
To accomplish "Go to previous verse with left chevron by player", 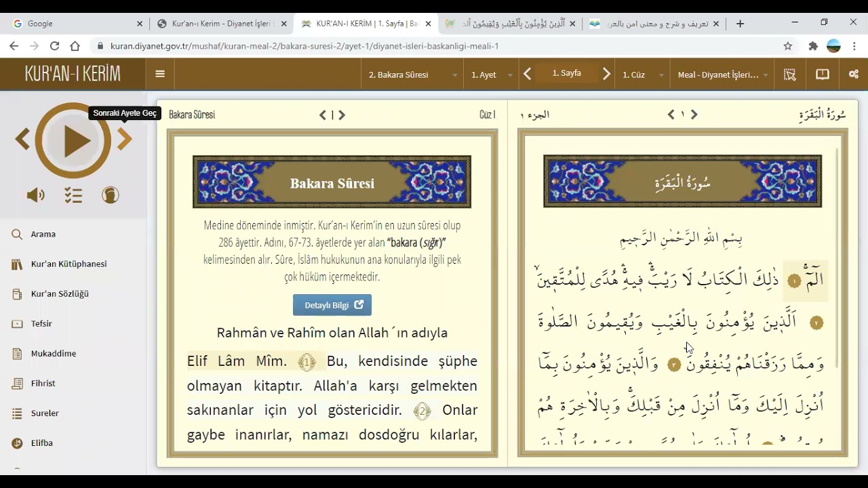I will [x=22, y=140].
